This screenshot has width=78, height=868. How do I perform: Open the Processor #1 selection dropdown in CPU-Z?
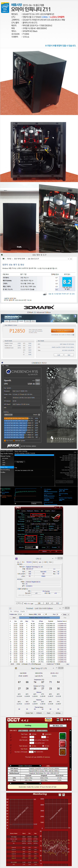[32, 547]
